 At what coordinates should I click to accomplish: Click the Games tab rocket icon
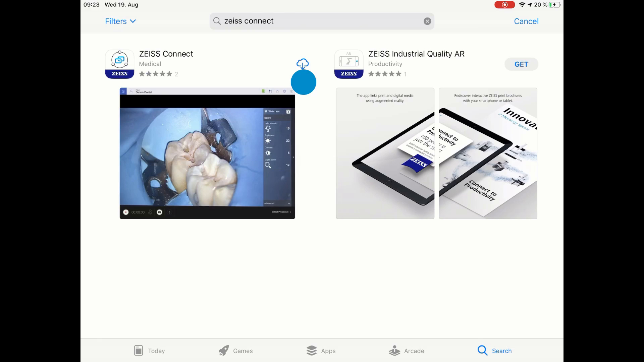point(223,351)
